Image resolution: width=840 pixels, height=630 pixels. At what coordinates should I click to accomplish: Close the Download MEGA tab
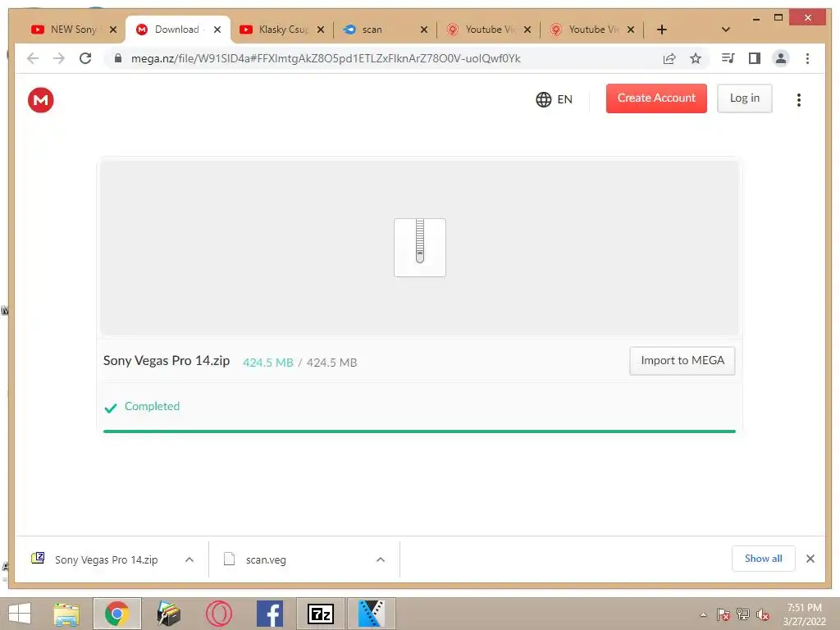[x=217, y=30]
